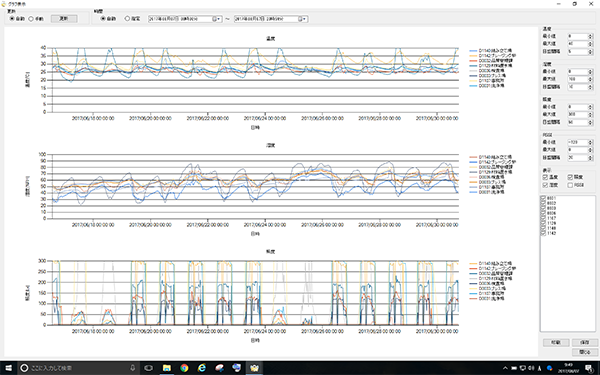Toggle sensor 1129 checkbox in the list
The width and height of the screenshot is (600, 375).
[543, 223]
